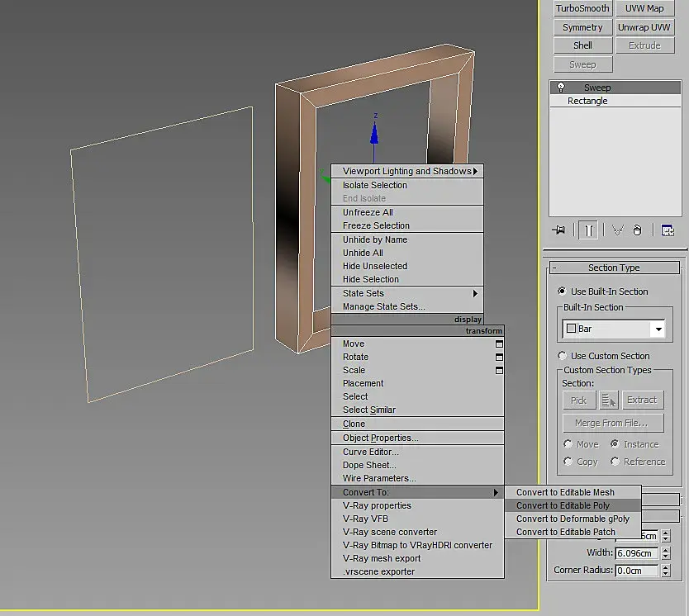Expand the Convert To submenu arrow
Screen dimensions: 689x616
pyautogui.click(x=496, y=493)
